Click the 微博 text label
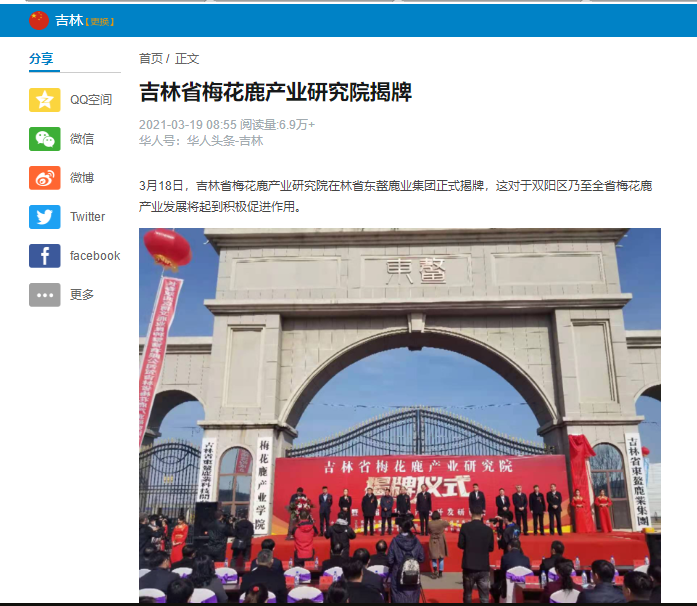697x606 pixels. 82,178
